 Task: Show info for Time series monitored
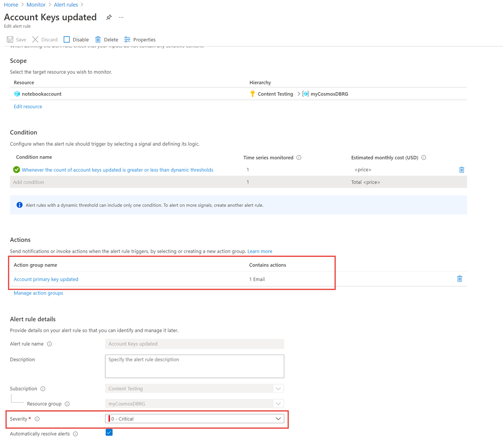tap(299, 158)
